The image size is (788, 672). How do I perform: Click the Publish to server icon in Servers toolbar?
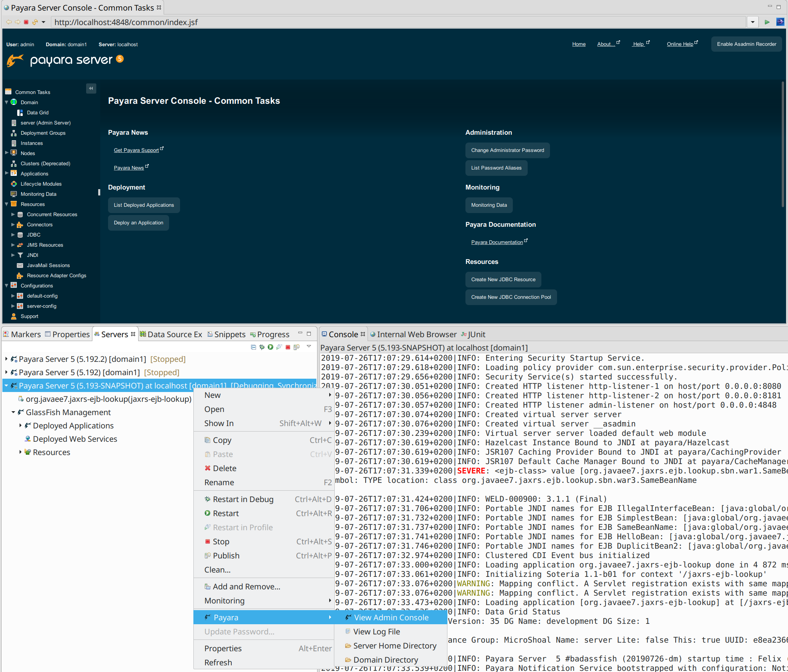(296, 347)
